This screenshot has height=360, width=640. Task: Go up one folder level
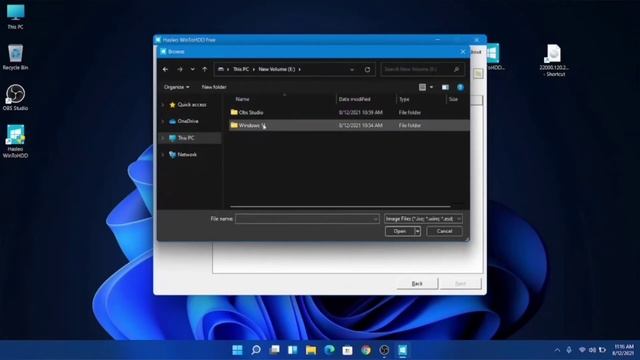[x=204, y=69]
